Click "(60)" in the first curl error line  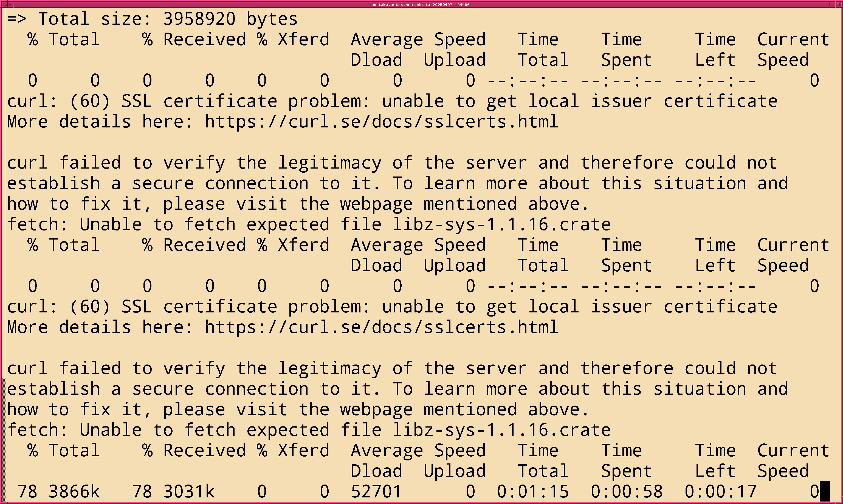[x=90, y=101]
